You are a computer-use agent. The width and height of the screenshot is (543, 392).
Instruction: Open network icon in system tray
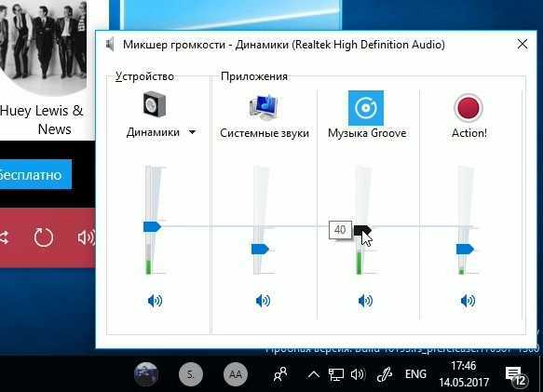pos(336,374)
